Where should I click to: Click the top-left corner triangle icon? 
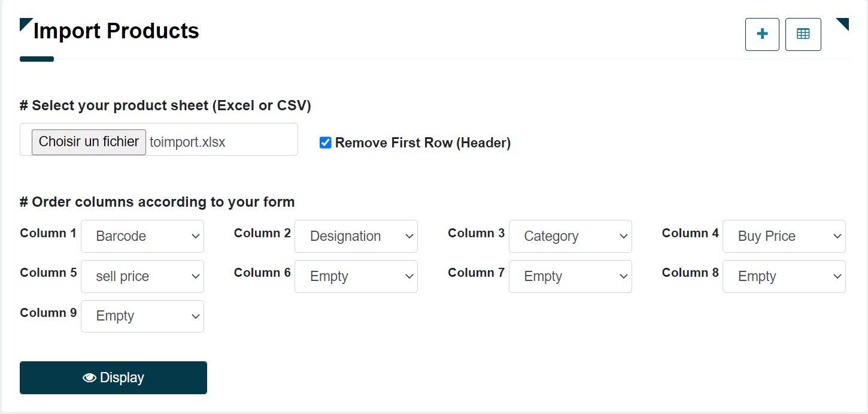tap(25, 23)
